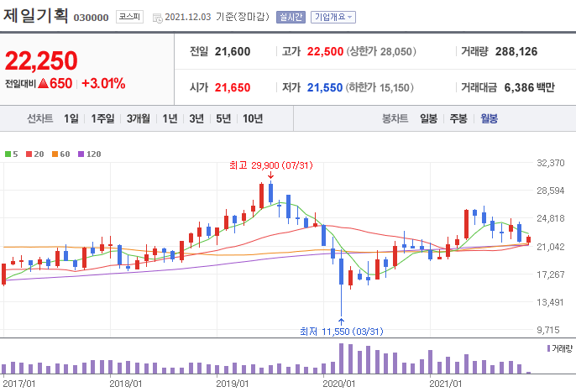Click the 거래량 legend in volume chart
Viewport: 576px width, 392px height.
coord(560,348)
